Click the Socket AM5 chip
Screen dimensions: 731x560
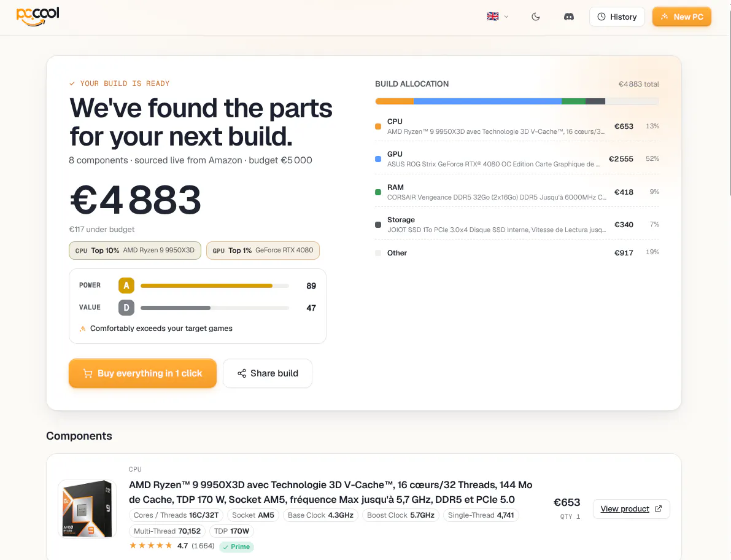[x=253, y=515]
